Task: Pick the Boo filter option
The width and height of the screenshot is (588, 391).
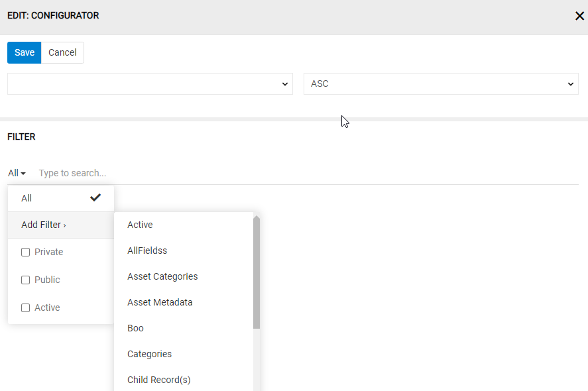Action: pos(135,328)
